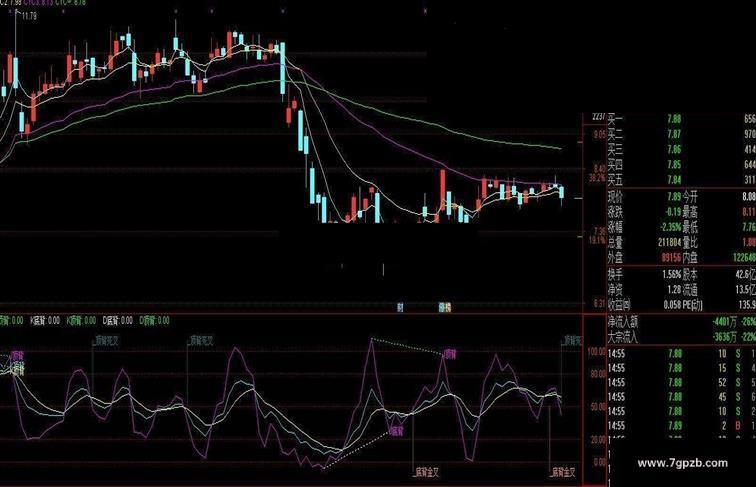Click the rightmost 底背金叉 signal marker

pyautogui.click(x=564, y=472)
